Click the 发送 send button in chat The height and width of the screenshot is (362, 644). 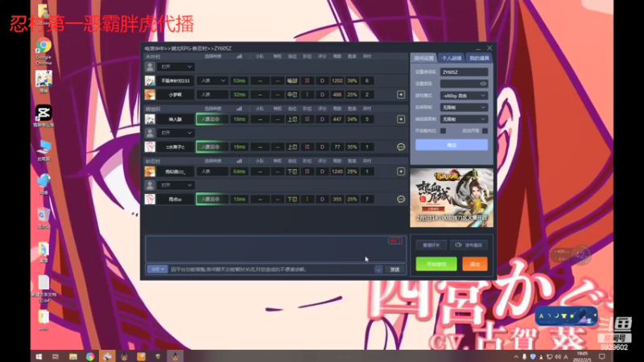[x=394, y=269]
